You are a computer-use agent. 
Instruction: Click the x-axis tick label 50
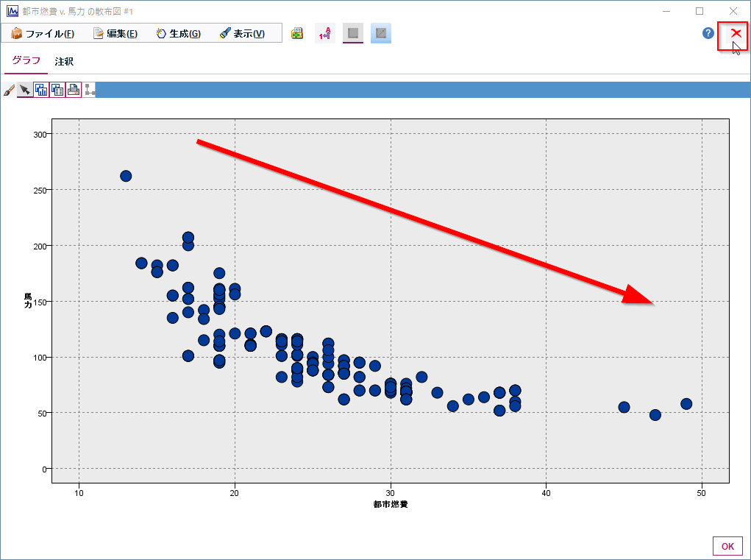[x=702, y=493]
